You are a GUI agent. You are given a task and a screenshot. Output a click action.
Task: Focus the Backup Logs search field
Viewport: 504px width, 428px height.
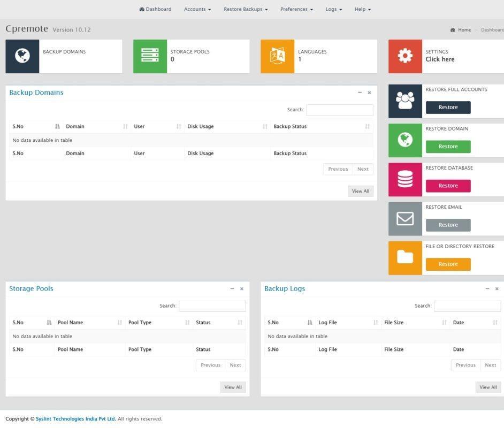tap(468, 306)
